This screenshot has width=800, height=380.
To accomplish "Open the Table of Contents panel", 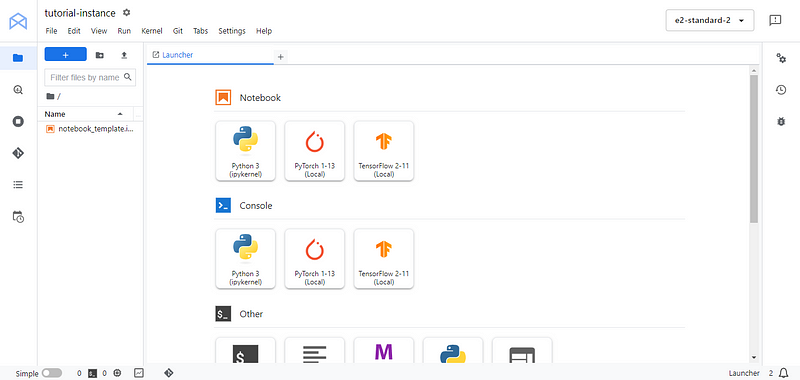I will [x=18, y=185].
